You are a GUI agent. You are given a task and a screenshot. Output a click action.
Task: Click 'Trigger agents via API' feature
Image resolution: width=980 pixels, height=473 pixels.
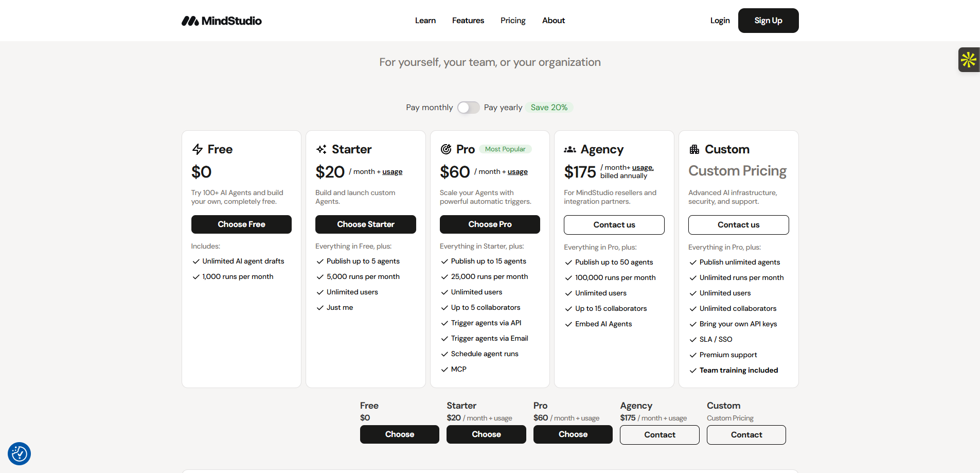tap(486, 323)
